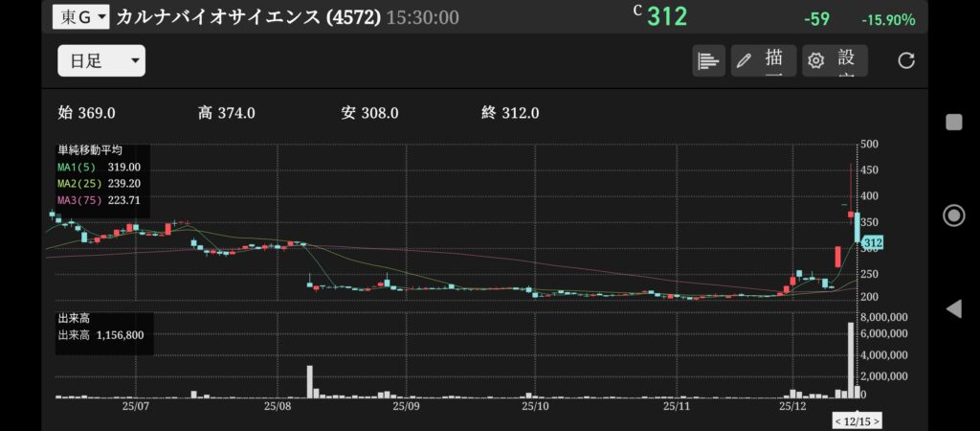Toggle the MA3(75) moving average legend
This screenshot has height=431, width=980.
(100, 199)
